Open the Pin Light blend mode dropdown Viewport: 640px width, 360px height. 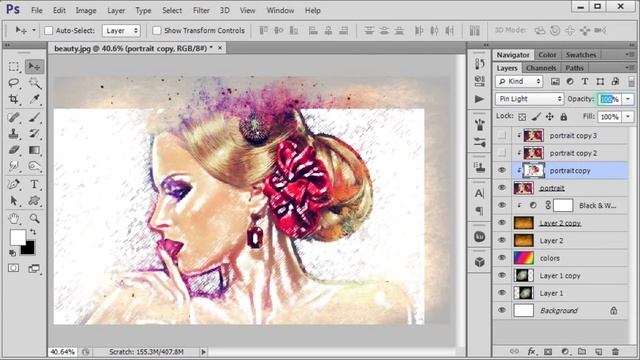pyautogui.click(x=529, y=99)
